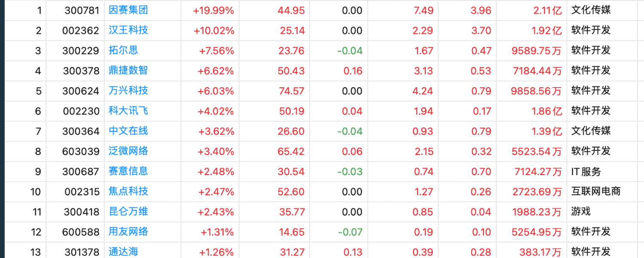Screen dimensions: 644x258
Task: Open the 汉王科技 stock link
Action: click(x=128, y=30)
